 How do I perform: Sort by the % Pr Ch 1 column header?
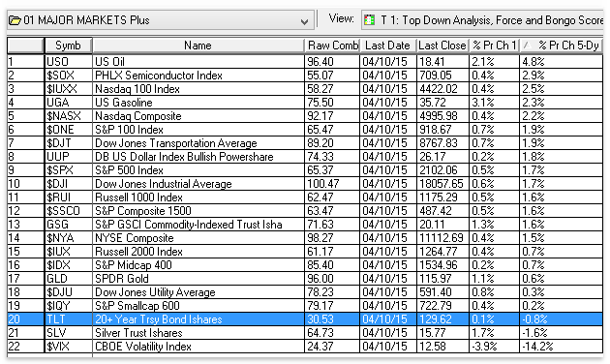pyautogui.click(x=494, y=45)
